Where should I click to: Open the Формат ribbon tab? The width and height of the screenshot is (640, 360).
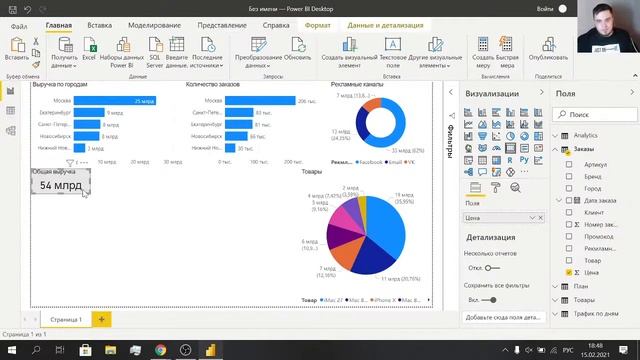point(318,25)
